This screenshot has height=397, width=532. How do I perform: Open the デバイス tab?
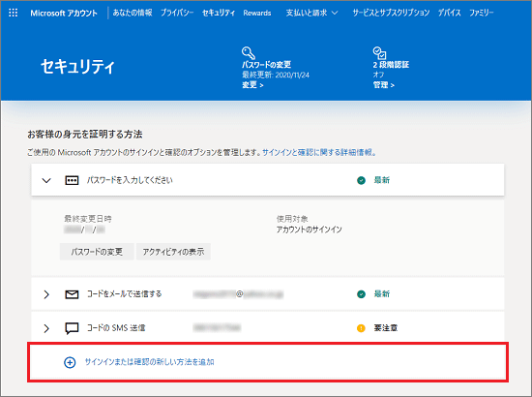(x=449, y=13)
